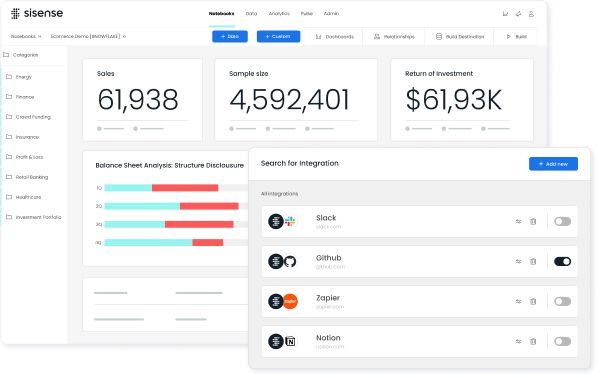Disable the Github integration toggle
The width and height of the screenshot is (601, 378).
[562, 261]
